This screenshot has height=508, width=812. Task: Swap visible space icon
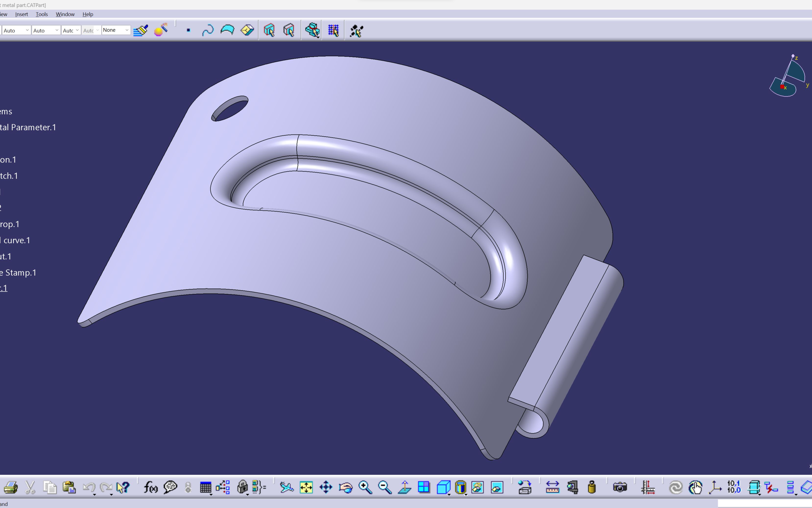click(x=497, y=487)
